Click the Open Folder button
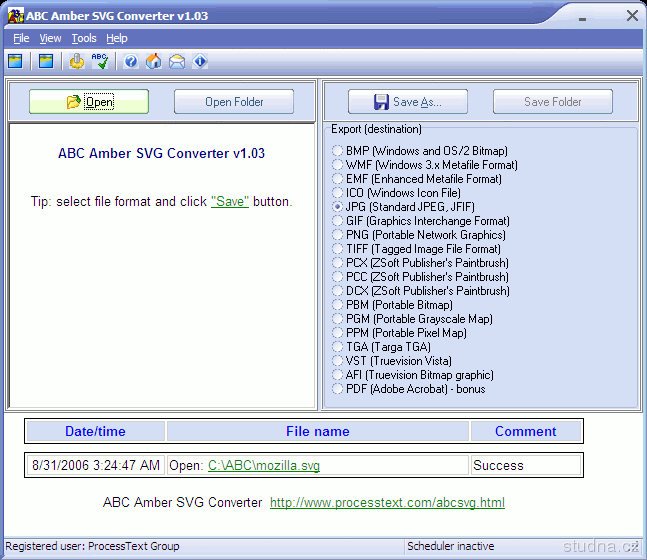The width and height of the screenshot is (647, 560). click(234, 102)
